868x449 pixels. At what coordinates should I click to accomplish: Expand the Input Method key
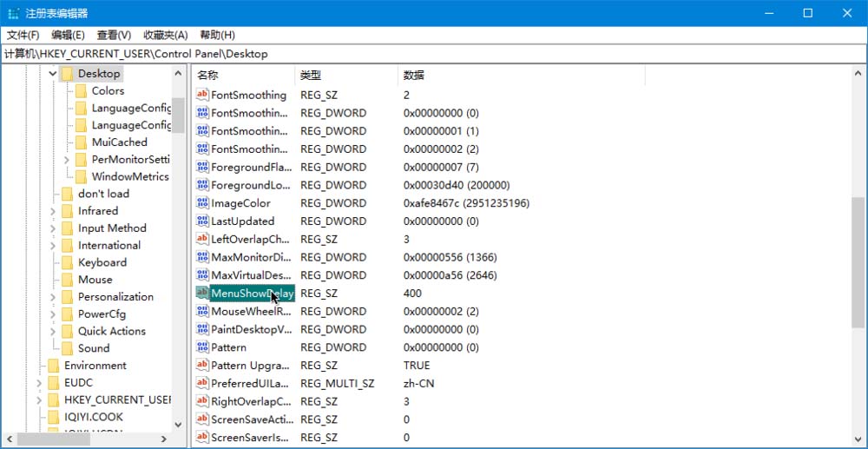(53, 228)
